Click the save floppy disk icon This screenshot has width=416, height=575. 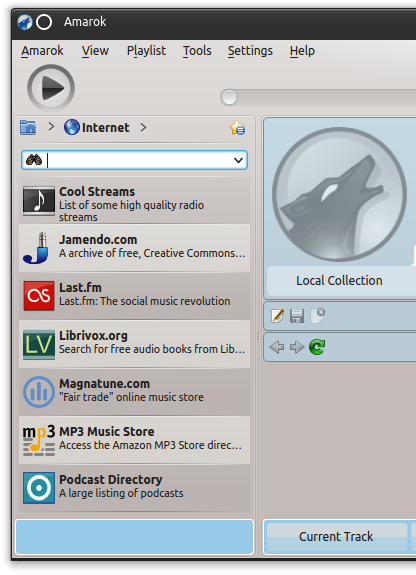coord(297,316)
